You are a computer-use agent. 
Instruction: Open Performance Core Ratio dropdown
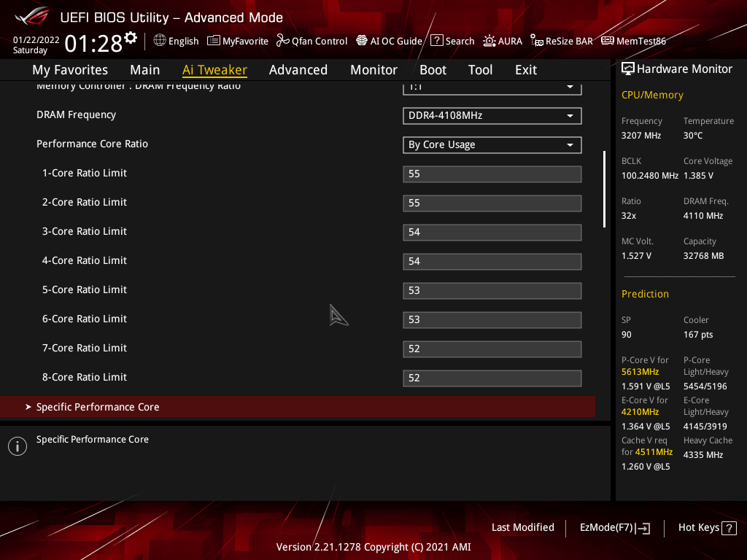(x=492, y=145)
